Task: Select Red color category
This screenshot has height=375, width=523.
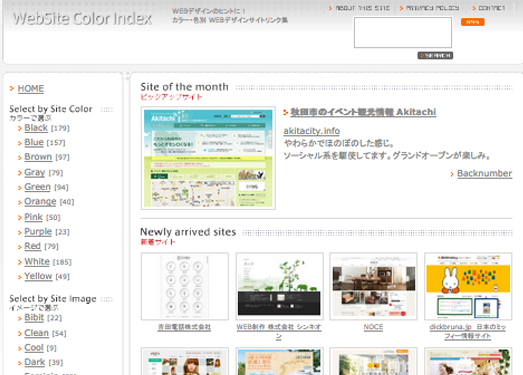Action: tap(32, 246)
